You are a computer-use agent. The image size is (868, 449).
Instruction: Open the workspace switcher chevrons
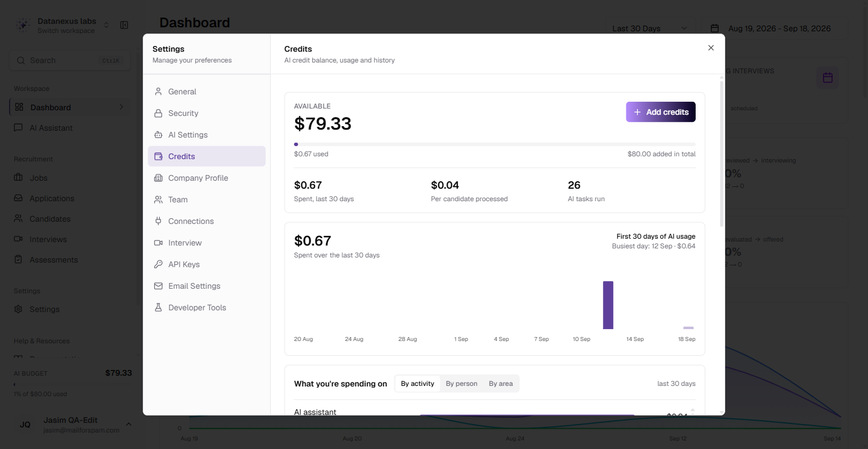tap(106, 25)
